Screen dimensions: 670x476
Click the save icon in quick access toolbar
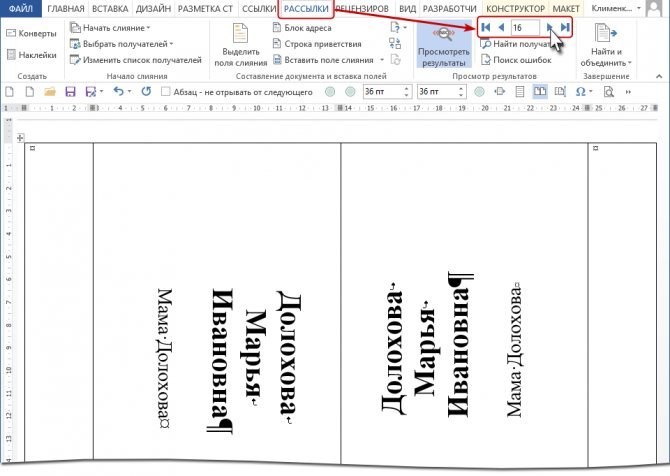70,92
